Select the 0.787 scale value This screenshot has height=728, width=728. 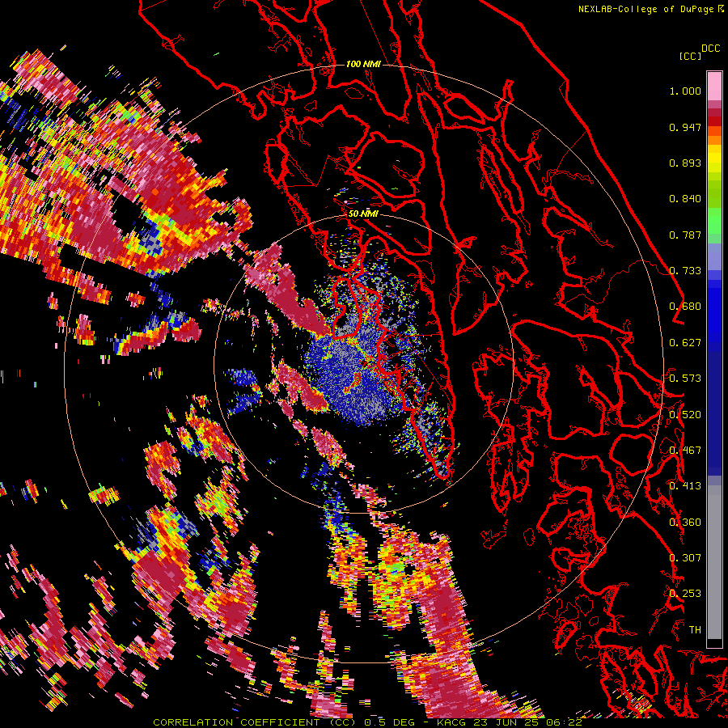(685, 235)
